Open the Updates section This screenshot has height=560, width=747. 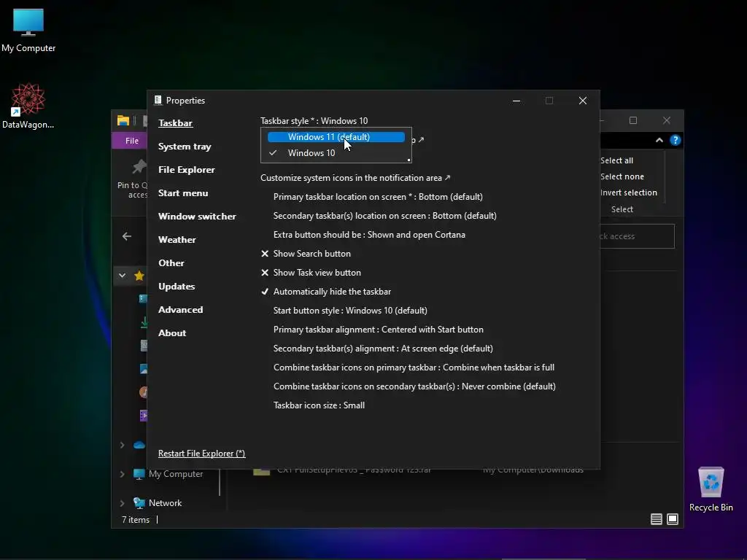(x=177, y=286)
